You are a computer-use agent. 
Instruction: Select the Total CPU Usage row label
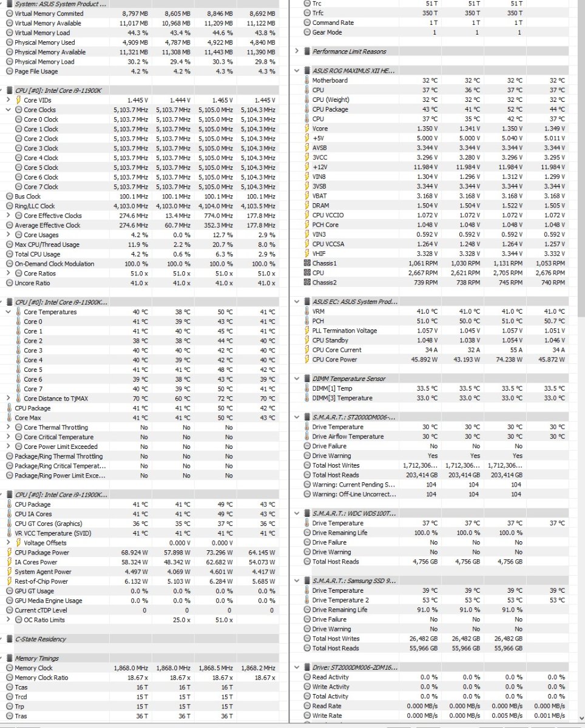point(38,254)
